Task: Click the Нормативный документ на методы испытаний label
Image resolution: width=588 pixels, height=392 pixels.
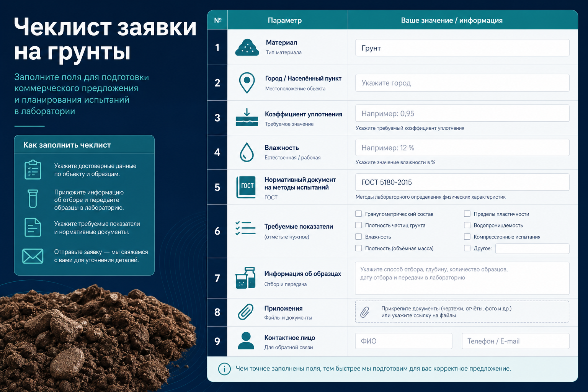Action: pyautogui.click(x=300, y=183)
